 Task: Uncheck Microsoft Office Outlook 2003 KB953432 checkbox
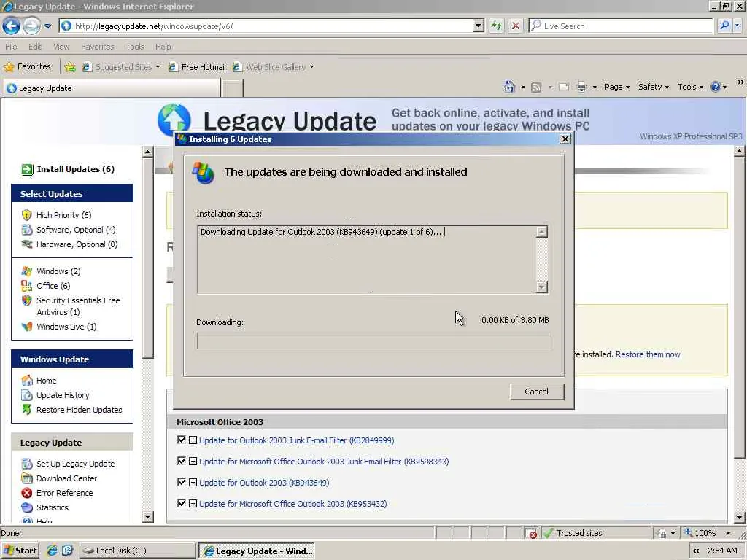[x=181, y=503]
